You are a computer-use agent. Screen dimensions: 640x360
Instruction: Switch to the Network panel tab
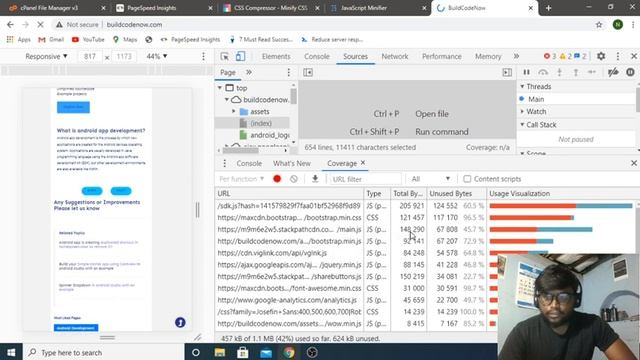click(395, 56)
